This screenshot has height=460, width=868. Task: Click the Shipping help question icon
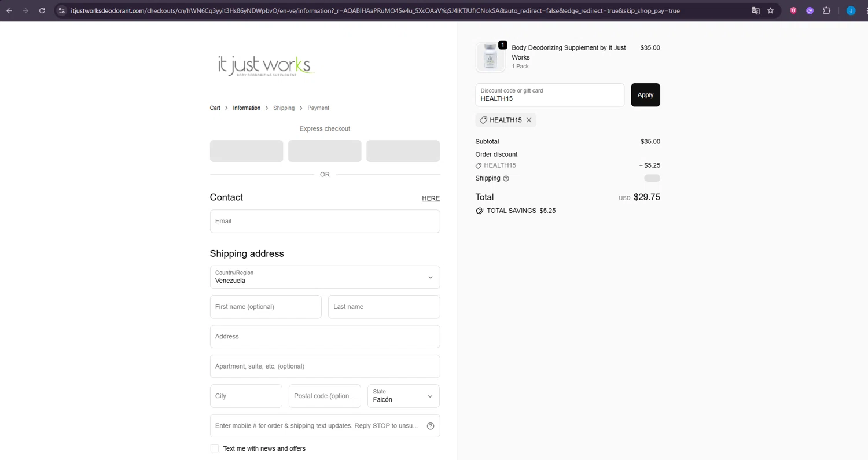pyautogui.click(x=506, y=179)
